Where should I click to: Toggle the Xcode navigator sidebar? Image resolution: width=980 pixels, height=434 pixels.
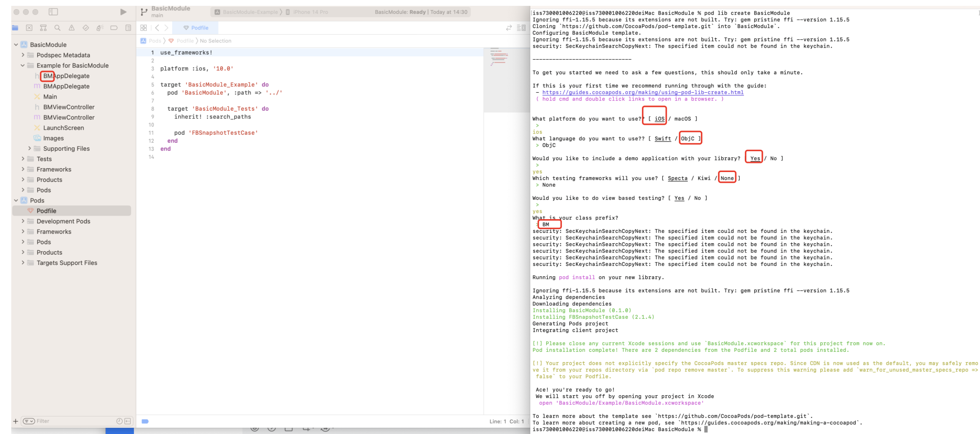53,12
